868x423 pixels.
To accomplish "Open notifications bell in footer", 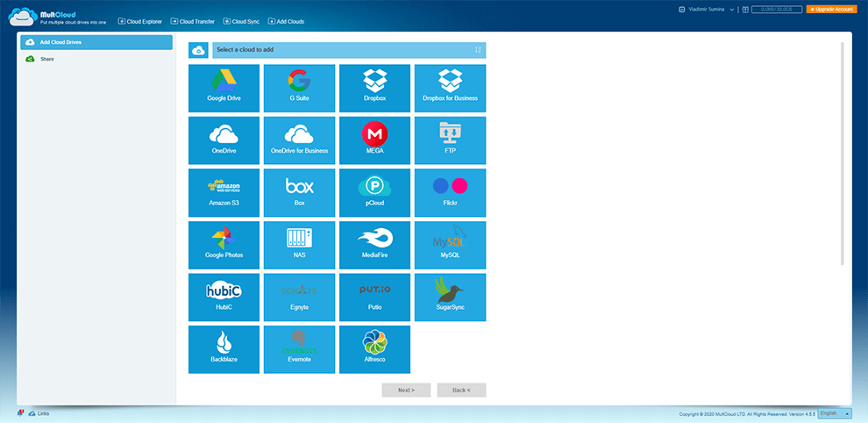I will (x=20, y=413).
